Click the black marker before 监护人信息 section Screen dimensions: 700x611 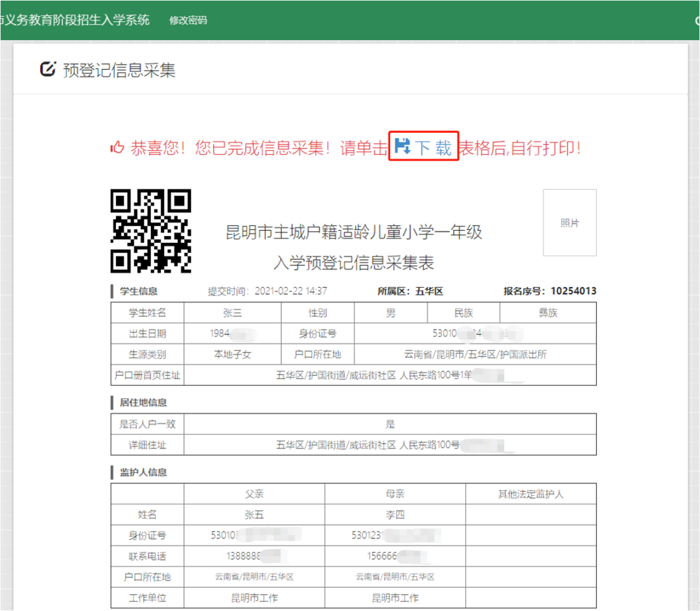click(x=112, y=472)
